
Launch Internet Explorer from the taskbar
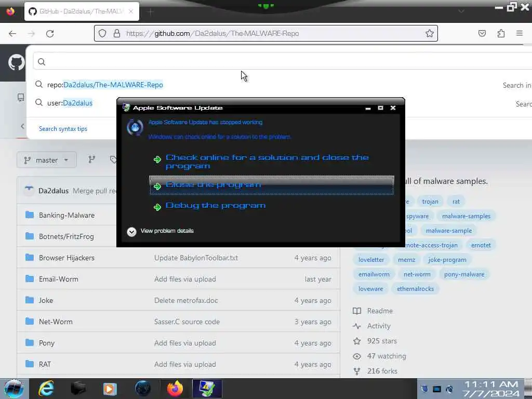click(x=46, y=389)
